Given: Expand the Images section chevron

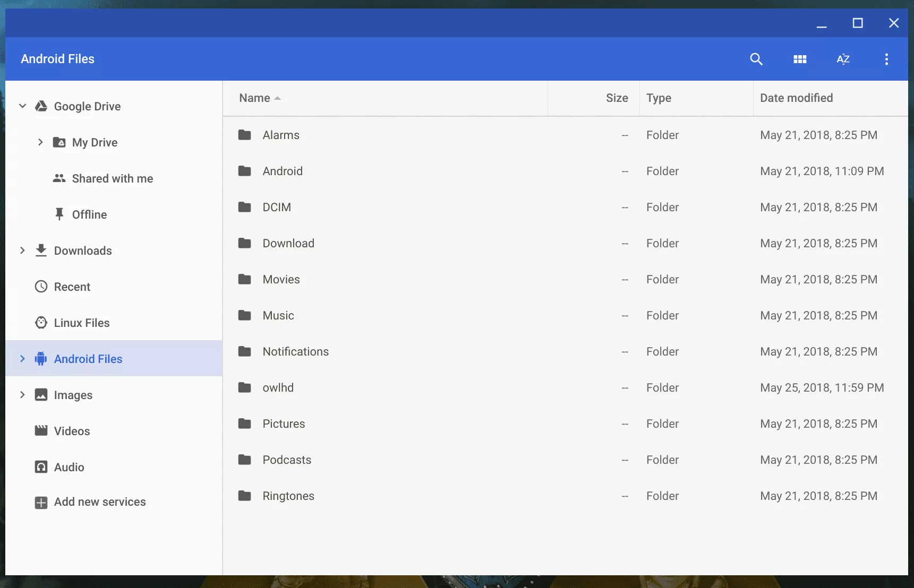Looking at the screenshot, I should 22,395.
